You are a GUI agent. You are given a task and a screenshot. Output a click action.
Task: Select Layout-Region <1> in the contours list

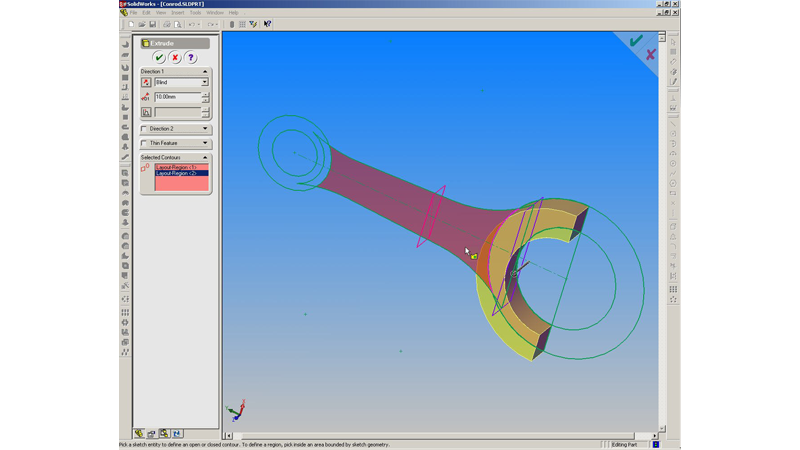[x=177, y=167]
